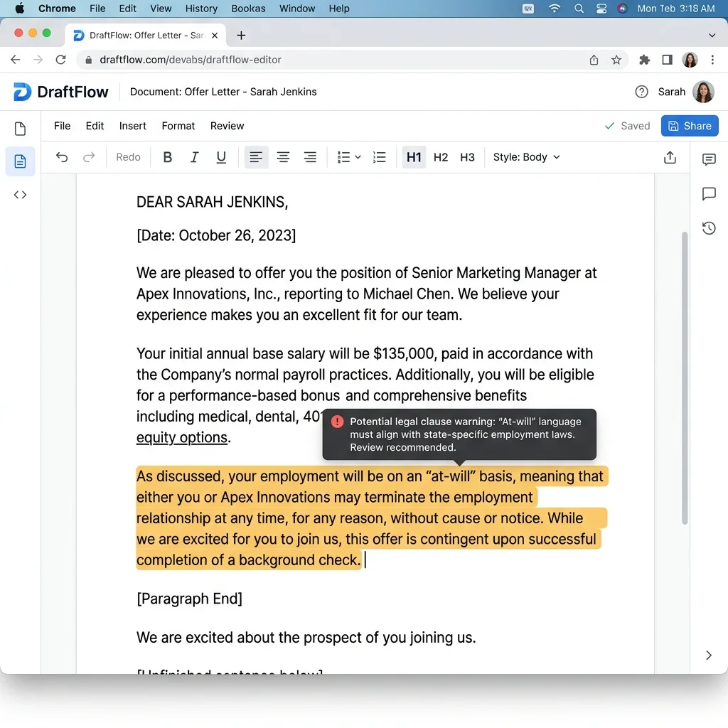Screen dimensions: 728x728
Task: Open the Chrome profile avatar in browser toolbar
Action: 690,60
